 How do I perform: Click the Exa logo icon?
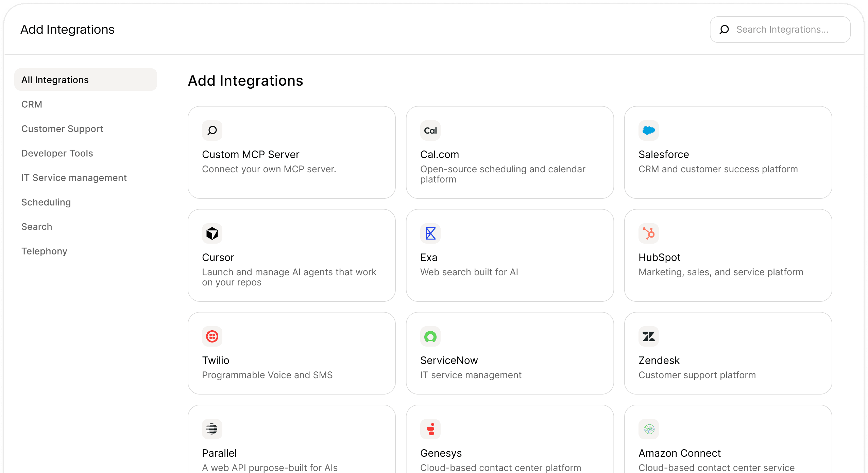(430, 233)
